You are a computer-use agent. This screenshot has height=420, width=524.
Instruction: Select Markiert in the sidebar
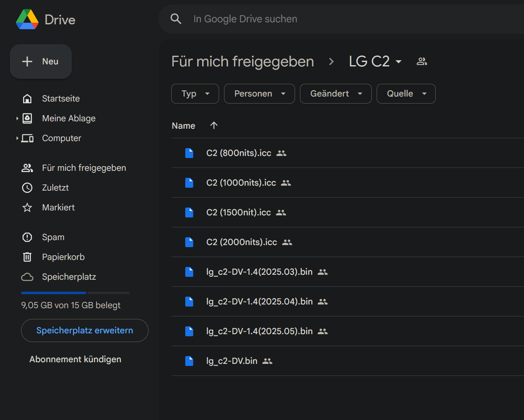coord(59,207)
